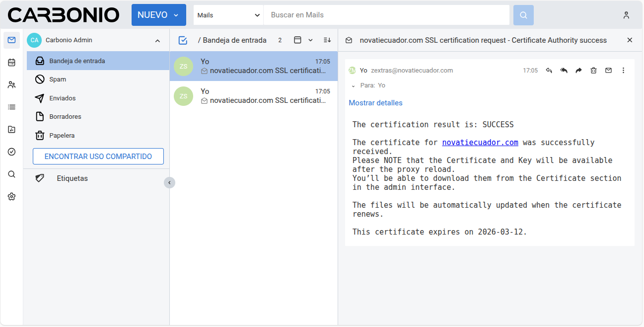Screen dimensions: 644x327
Task: Mark the open email as unread
Action: (608, 71)
